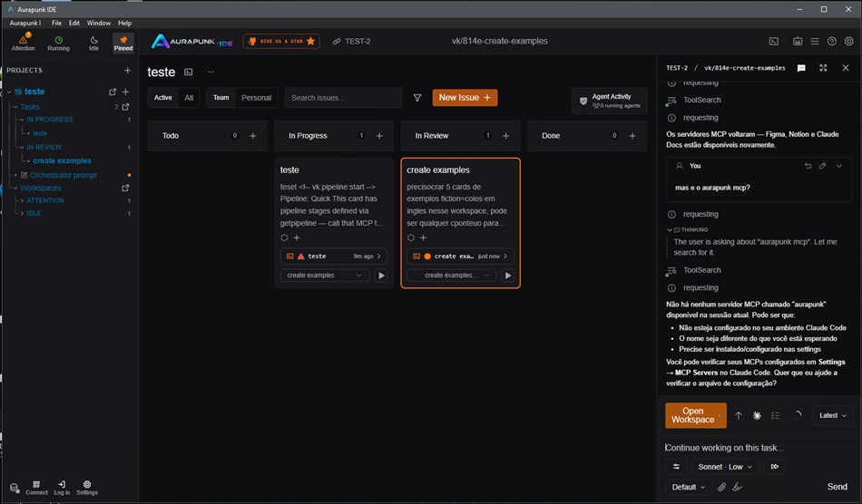Toggle status circle on create examples card
This screenshot has height=504, width=862.
pyautogui.click(x=411, y=237)
